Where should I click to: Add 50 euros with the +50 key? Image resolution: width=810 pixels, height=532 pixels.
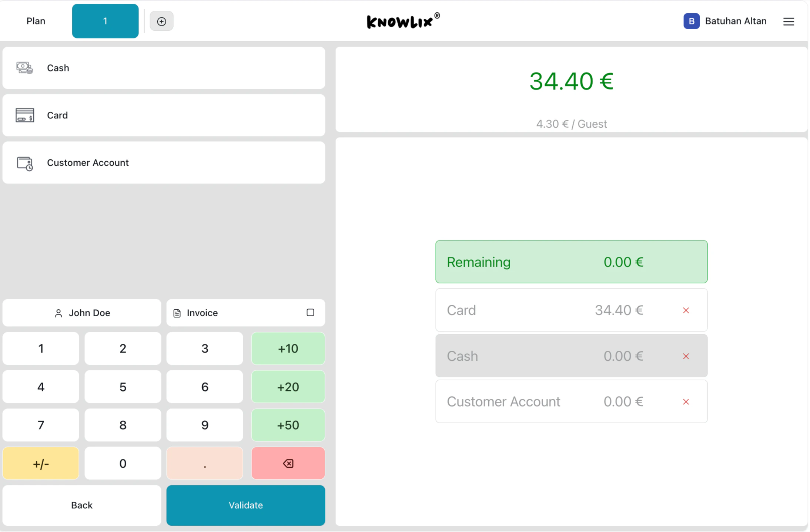click(288, 425)
